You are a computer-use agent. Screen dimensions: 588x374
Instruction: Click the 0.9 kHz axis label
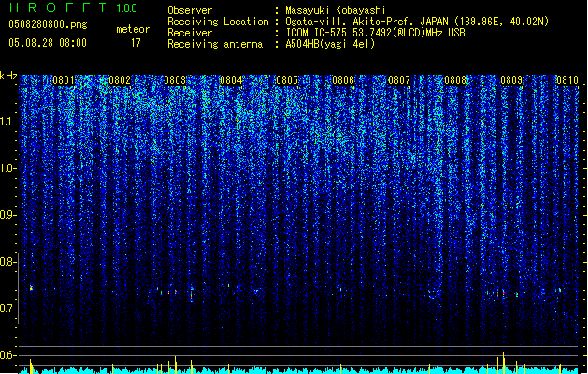point(8,215)
